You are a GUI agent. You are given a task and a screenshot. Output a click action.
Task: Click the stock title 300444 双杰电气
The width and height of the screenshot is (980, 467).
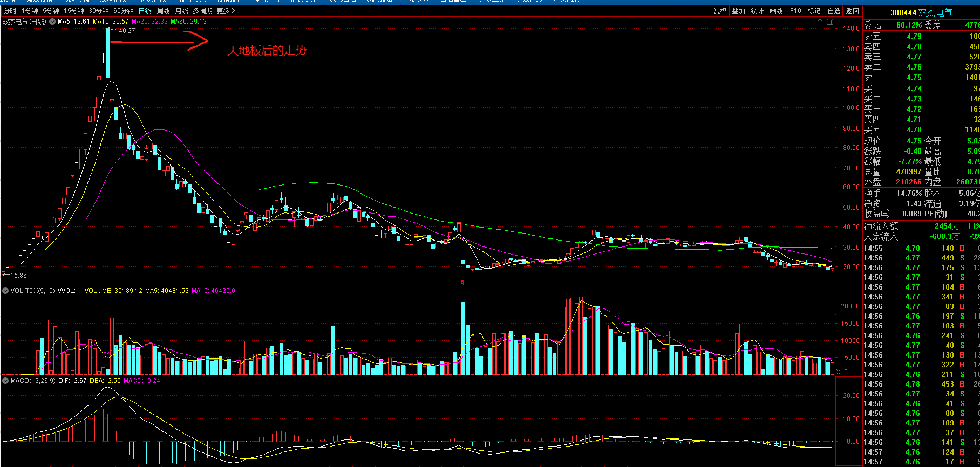pos(921,12)
